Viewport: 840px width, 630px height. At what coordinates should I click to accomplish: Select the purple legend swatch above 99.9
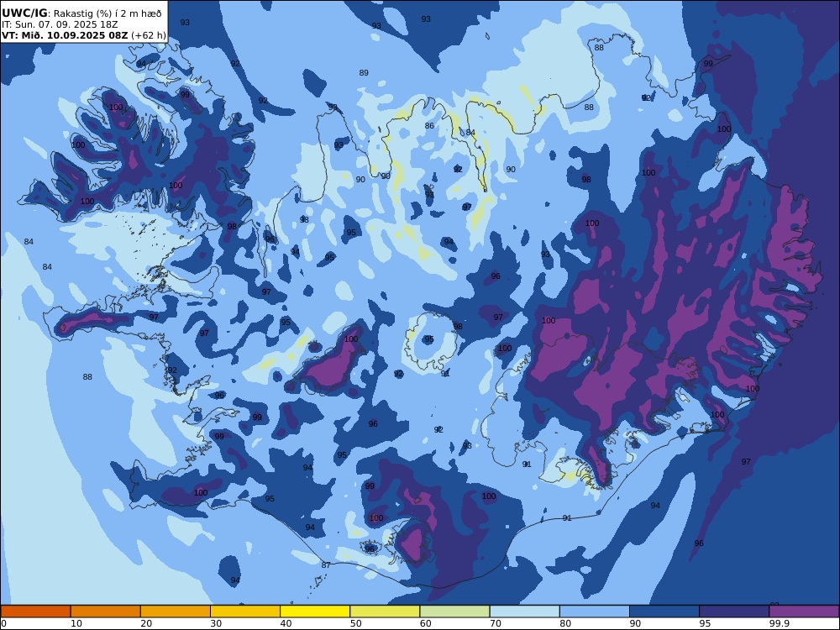point(804,612)
